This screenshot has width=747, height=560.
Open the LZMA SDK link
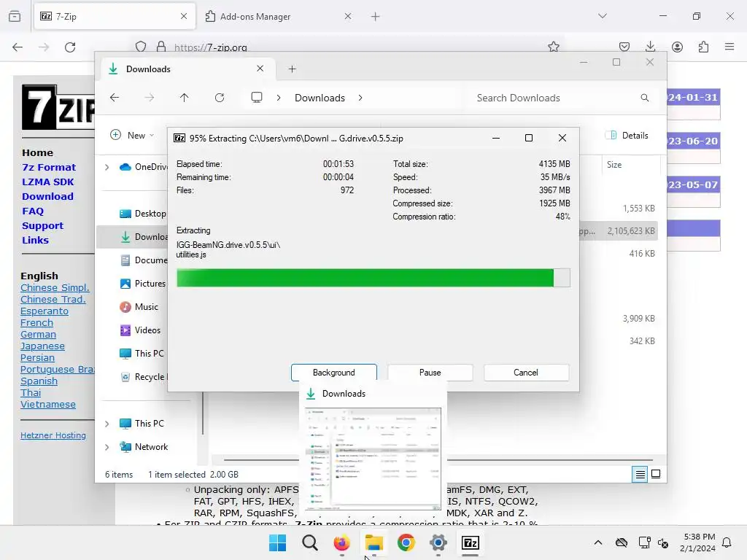[x=47, y=182]
